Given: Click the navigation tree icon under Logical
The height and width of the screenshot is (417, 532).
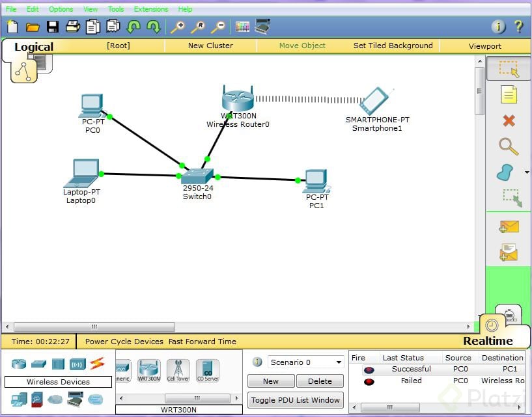Looking at the screenshot, I should (x=23, y=71).
